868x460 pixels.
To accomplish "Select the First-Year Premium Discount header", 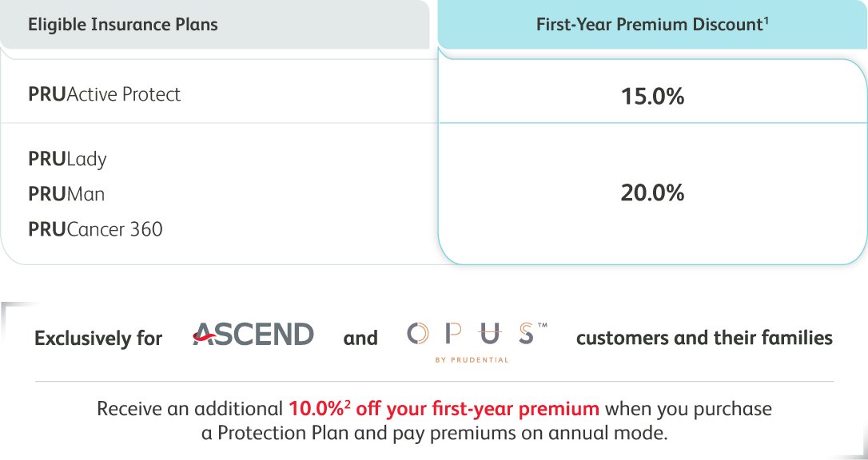I will (x=653, y=24).
